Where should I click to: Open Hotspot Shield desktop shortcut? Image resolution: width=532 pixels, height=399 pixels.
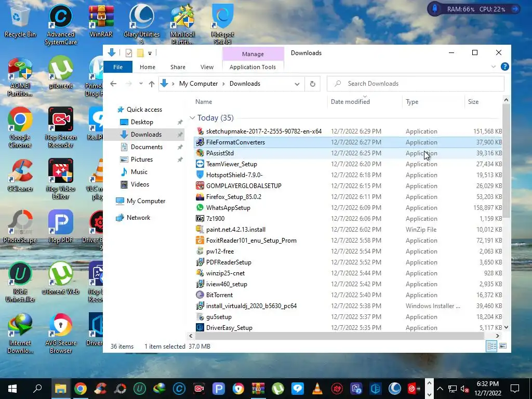222,24
